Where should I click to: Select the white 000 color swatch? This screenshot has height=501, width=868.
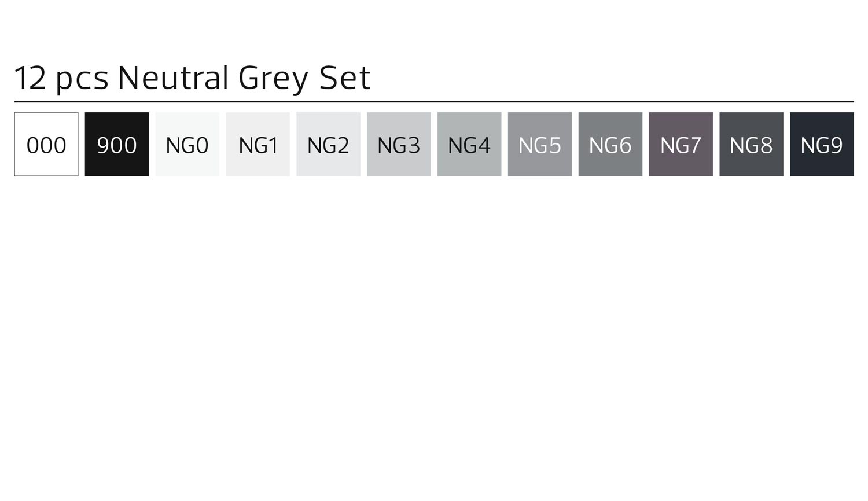tap(46, 144)
